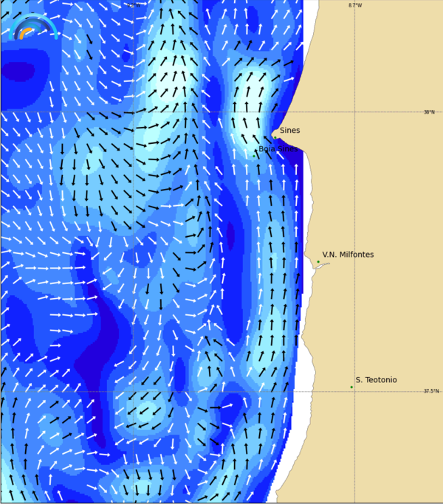This screenshot has height=504, width=443.
Task: Click the 38°N latitude label
Action: [429, 112]
